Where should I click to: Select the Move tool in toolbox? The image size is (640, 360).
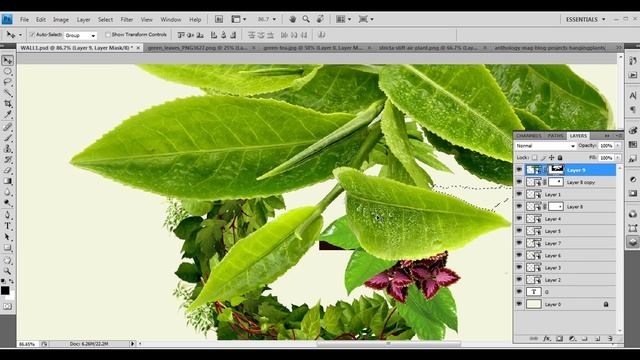click(x=8, y=60)
